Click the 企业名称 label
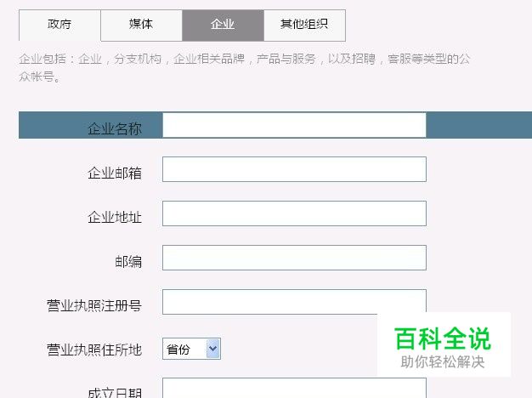The height and width of the screenshot is (398, 532). coord(115,129)
